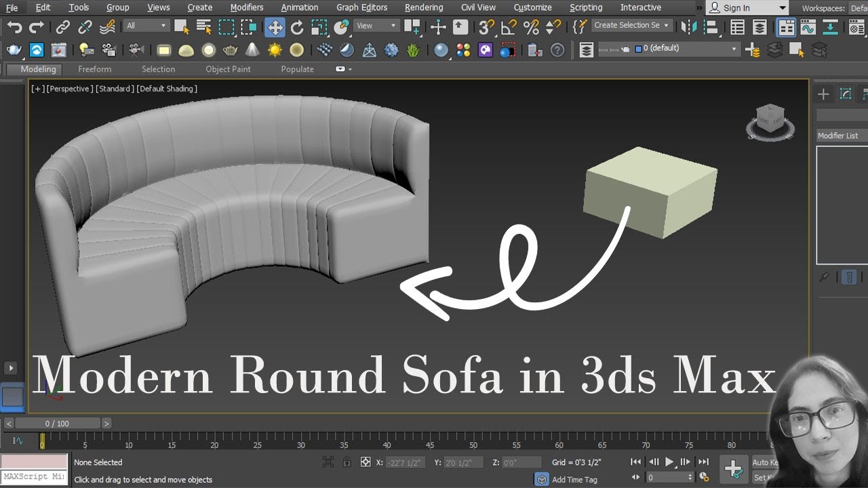This screenshot has height=488, width=868.
Task: Open the Modifier List dropdown
Action: point(842,136)
